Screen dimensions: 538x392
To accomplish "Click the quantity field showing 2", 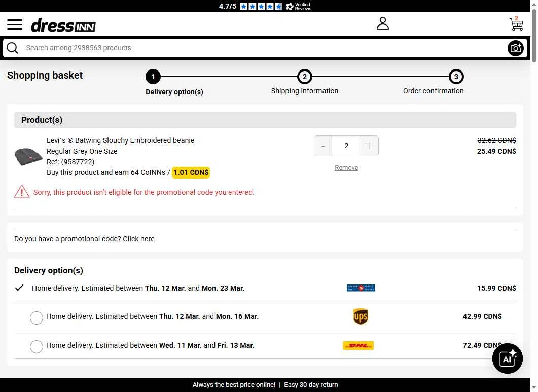I will click(346, 146).
